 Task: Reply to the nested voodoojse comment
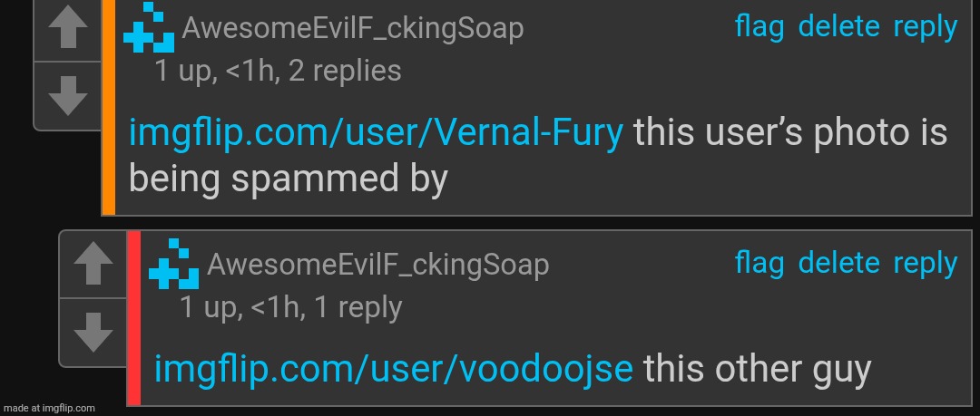925,265
